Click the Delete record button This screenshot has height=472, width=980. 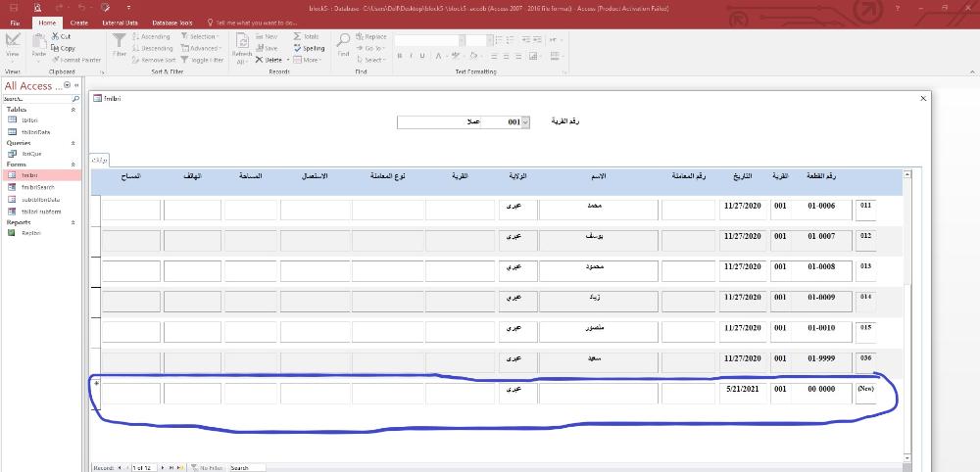(x=270, y=60)
